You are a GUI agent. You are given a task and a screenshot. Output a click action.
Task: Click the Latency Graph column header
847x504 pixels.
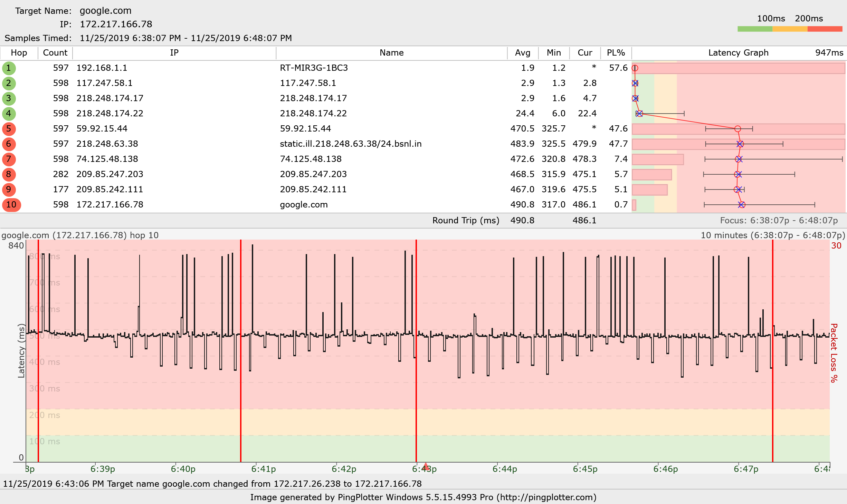(738, 53)
